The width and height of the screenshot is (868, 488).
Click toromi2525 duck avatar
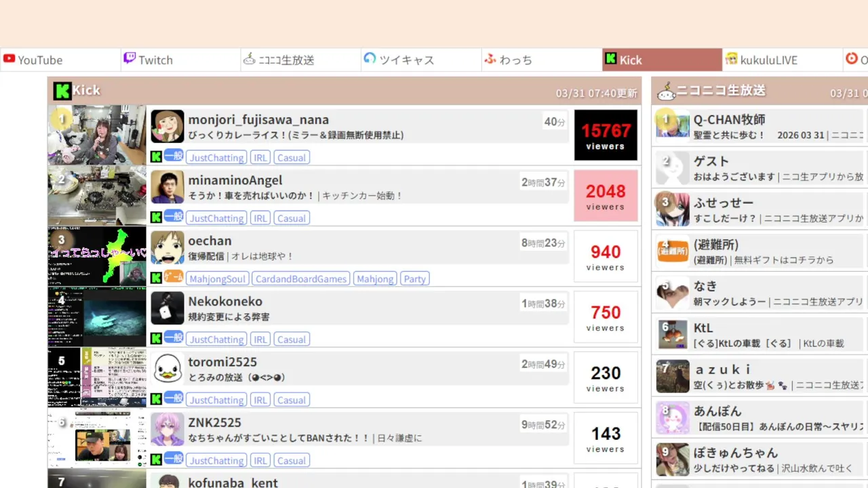pyautogui.click(x=167, y=369)
